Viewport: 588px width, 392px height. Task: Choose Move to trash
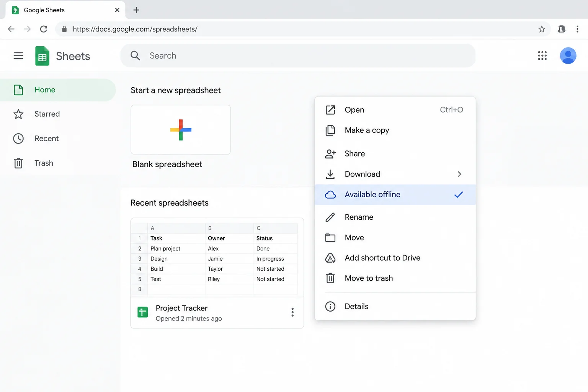[395, 278]
